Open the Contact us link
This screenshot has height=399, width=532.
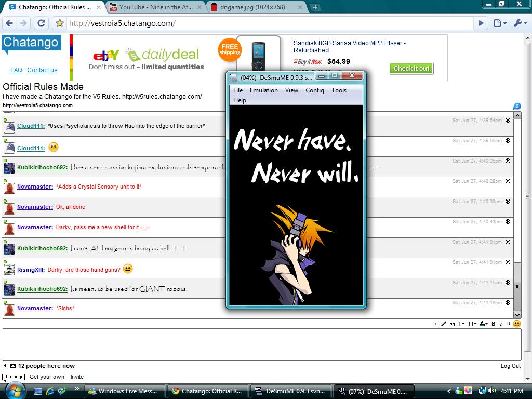pos(42,70)
